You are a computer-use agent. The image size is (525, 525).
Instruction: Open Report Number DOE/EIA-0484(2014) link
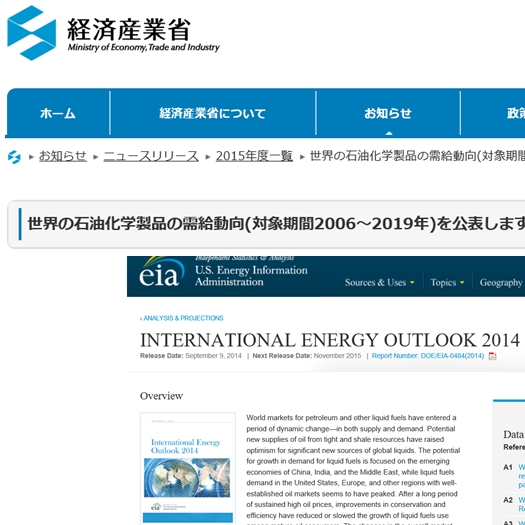point(428,356)
